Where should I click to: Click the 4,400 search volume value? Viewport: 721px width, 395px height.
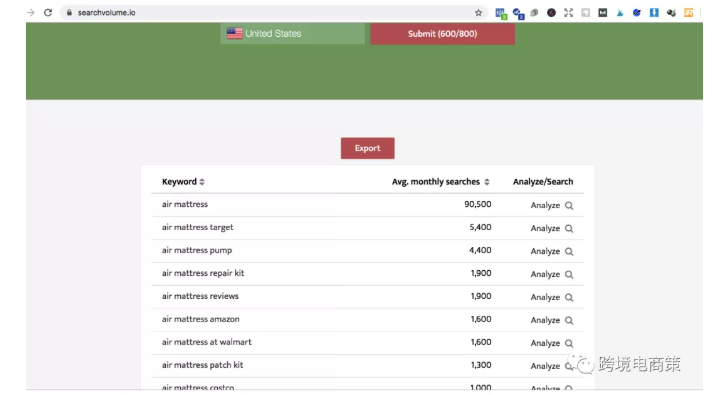click(x=480, y=250)
